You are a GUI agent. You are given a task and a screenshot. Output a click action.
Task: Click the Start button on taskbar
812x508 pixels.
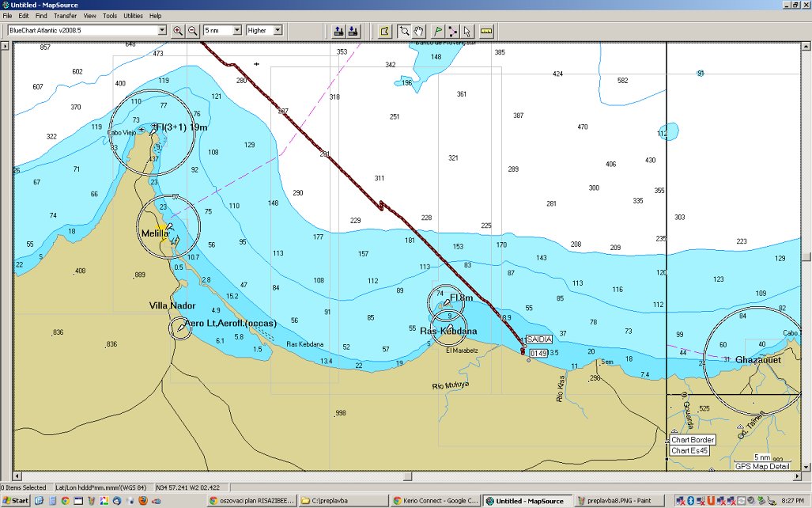coord(16,501)
